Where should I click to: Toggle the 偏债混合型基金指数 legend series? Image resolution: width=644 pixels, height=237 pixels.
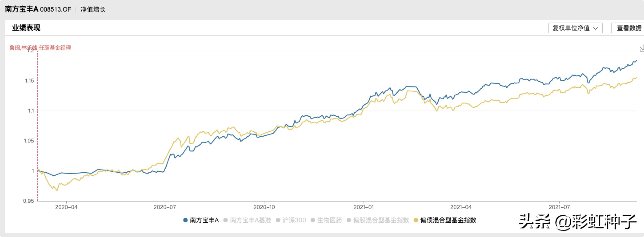click(x=445, y=220)
